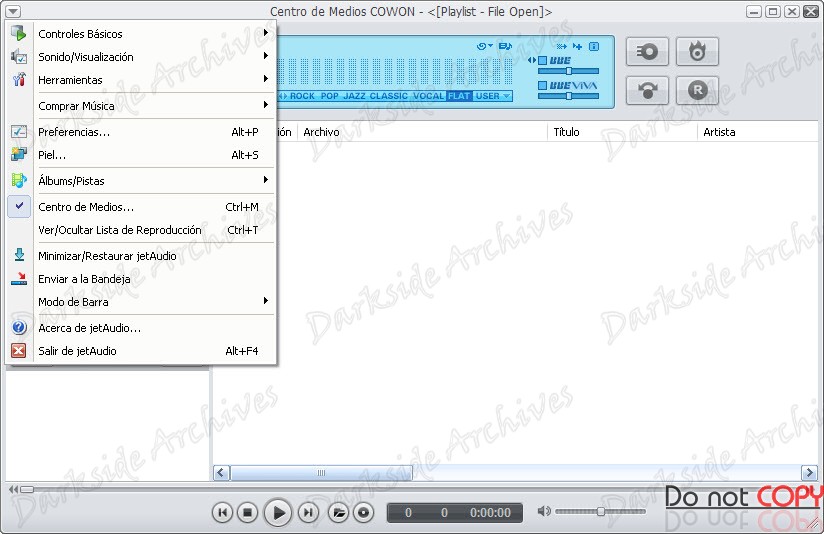Click the playlist music note icon
The image size is (824, 534).
505,46
